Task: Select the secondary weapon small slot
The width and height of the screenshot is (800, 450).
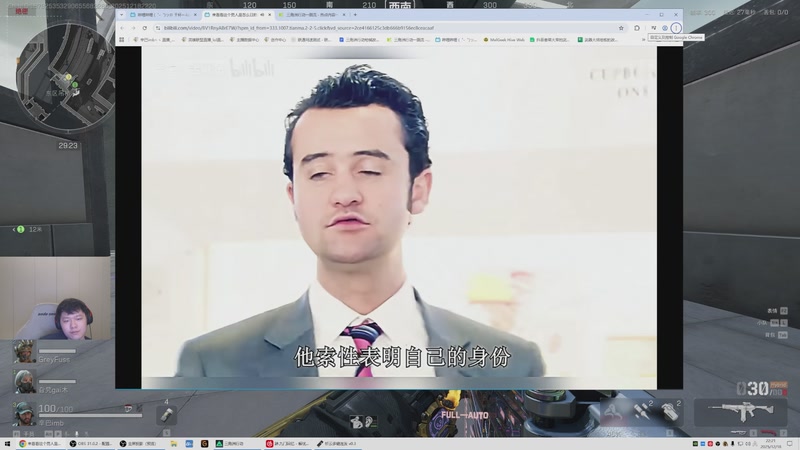Action: click(738, 433)
